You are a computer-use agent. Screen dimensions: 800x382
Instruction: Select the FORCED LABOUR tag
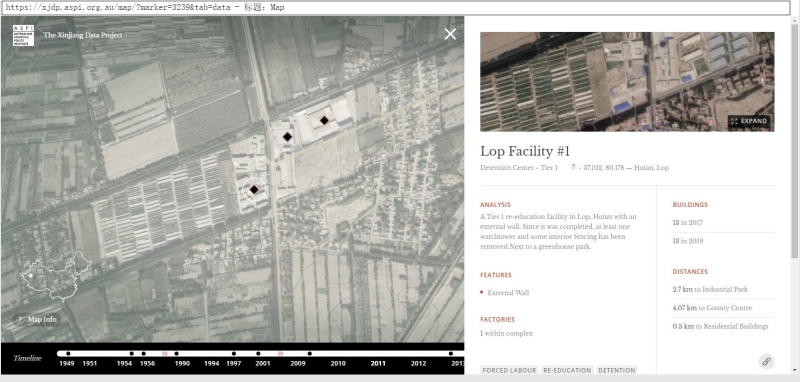pyautogui.click(x=509, y=370)
